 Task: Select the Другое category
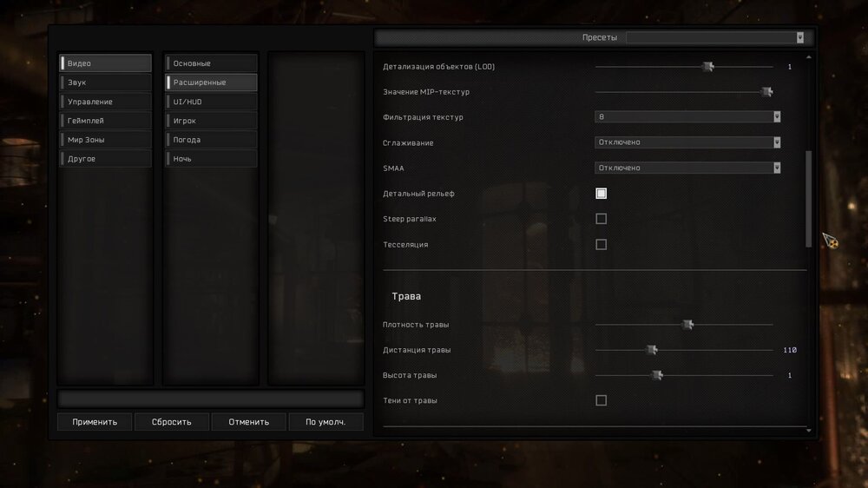pyautogui.click(x=105, y=158)
